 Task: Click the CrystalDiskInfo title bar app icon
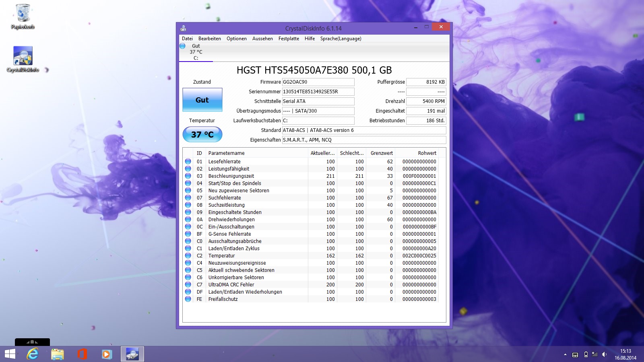point(183,28)
